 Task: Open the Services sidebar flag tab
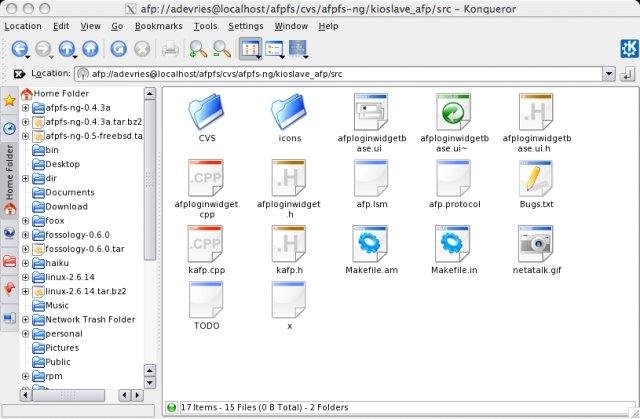pyautogui.click(x=9, y=289)
